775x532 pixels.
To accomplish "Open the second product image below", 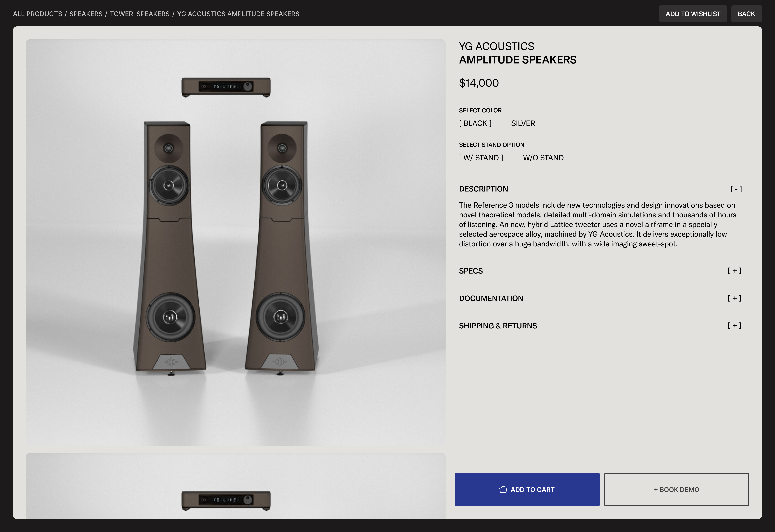I will [235, 486].
